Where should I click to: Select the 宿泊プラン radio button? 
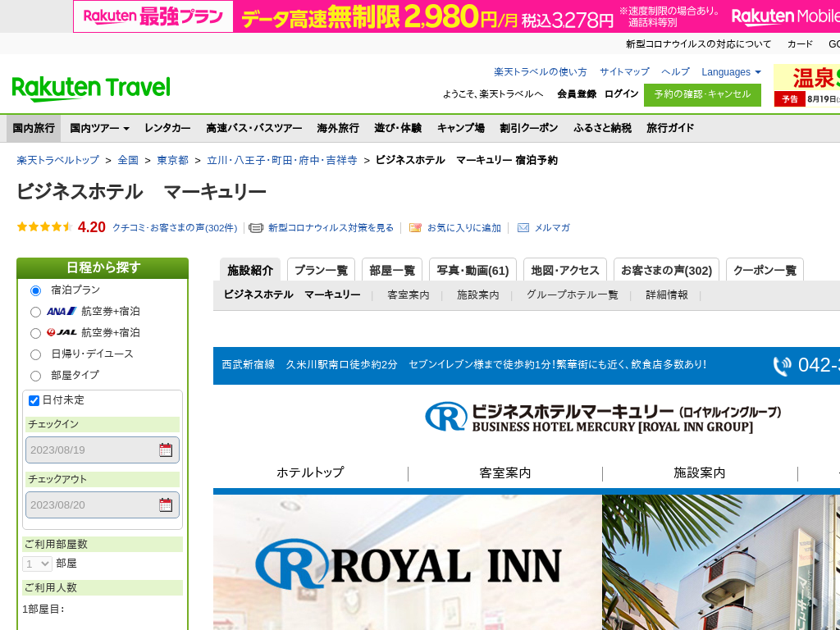tap(35, 291)
